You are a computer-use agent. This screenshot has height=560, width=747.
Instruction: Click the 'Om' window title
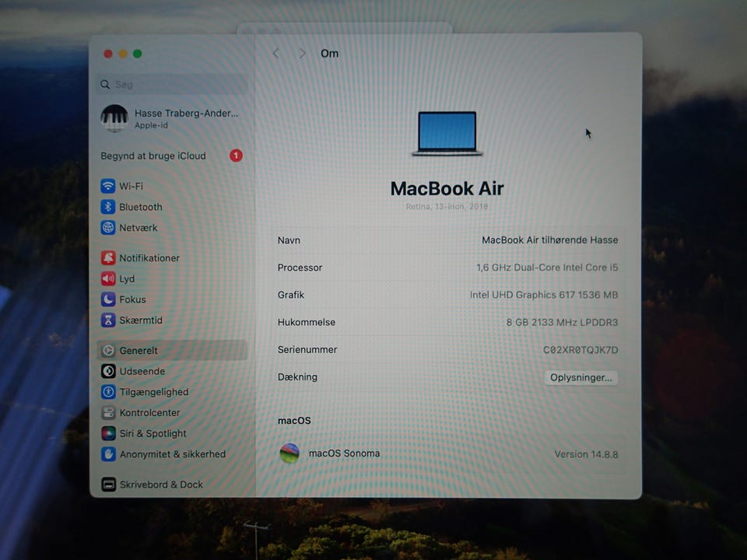tap(329, 54)
